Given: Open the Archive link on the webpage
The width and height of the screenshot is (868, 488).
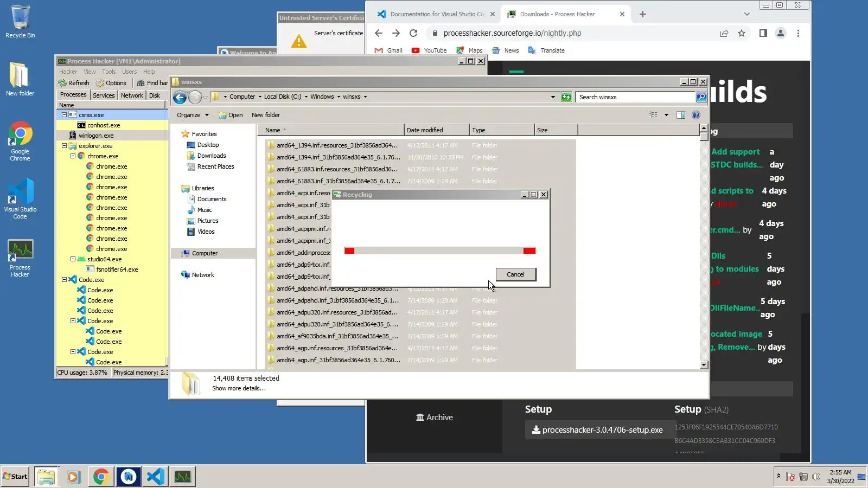Looking at the screenshot, I should (434, 418).
